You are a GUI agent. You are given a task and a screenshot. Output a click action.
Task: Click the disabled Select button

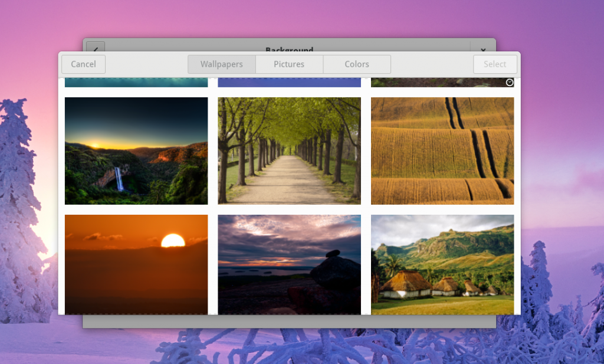click(x=495, y=64)
